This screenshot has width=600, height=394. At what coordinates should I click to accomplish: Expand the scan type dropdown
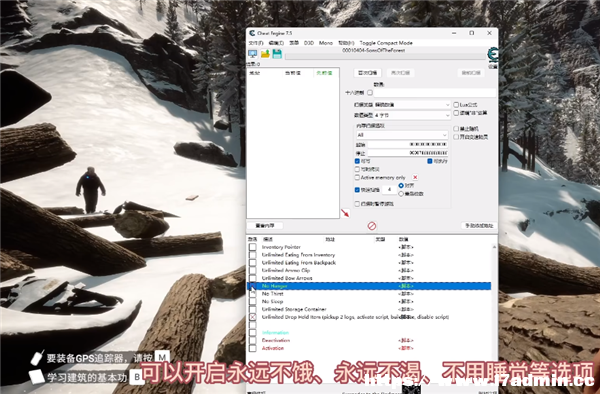(412, 104)
